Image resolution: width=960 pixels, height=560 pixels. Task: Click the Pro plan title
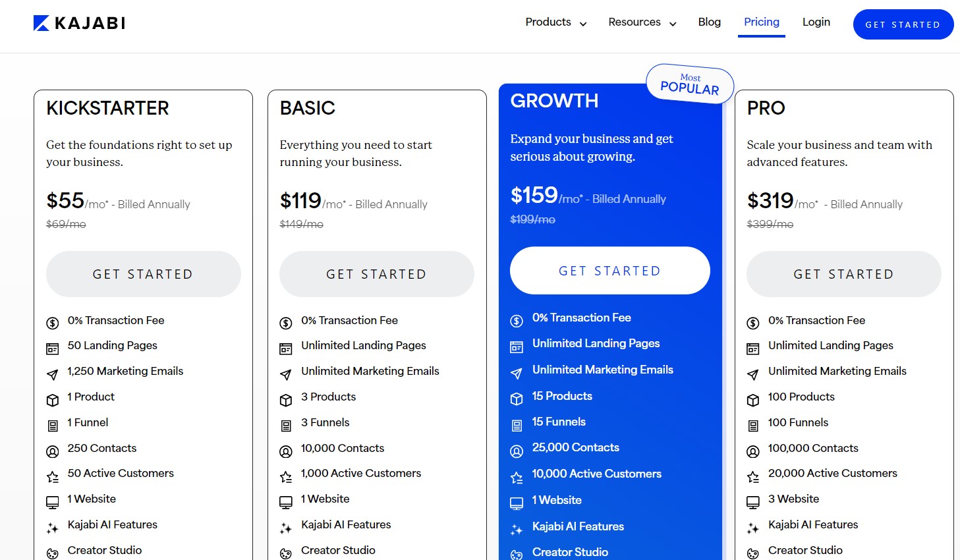(766, 108)
